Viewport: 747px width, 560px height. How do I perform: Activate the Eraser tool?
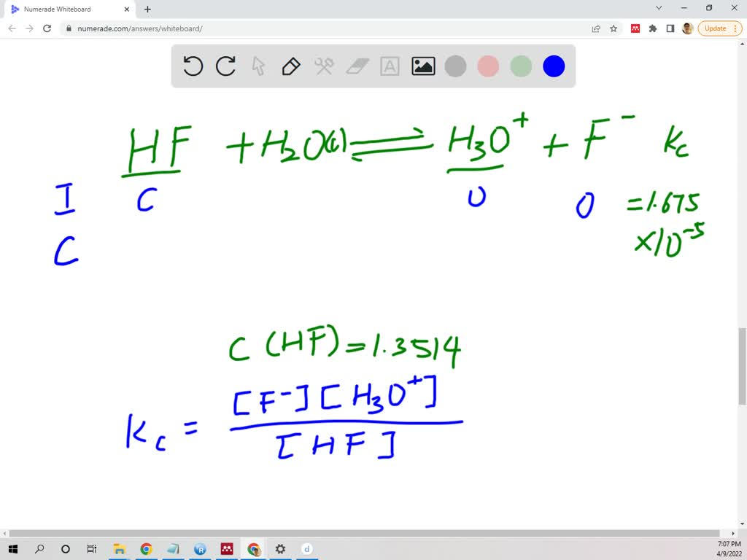pos(357,66)
